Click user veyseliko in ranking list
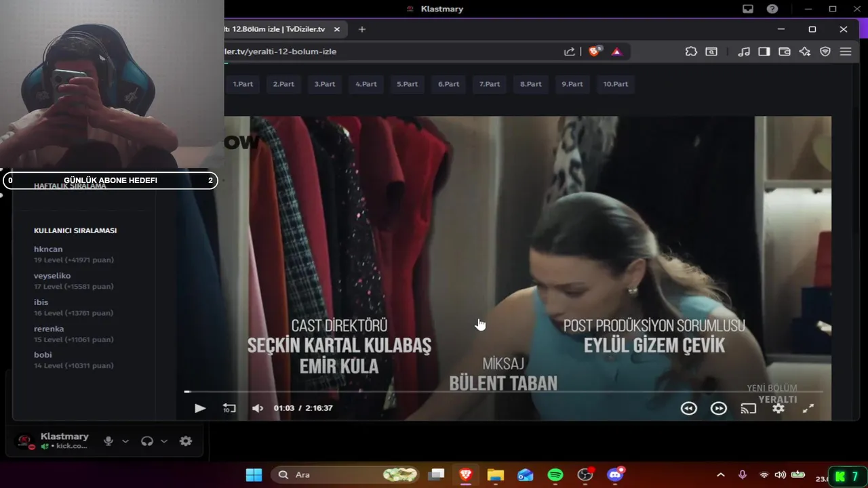This screenshot has width=868, height=488. click(52, 276)
